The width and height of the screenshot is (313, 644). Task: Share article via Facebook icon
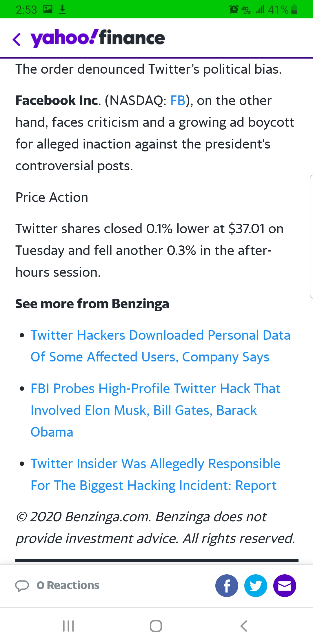click(x=227, y=585)
